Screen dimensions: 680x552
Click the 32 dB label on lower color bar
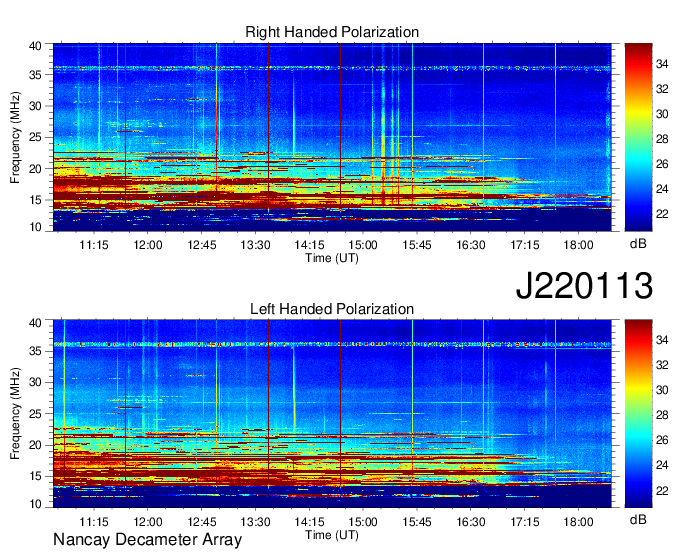click(662, 366)
